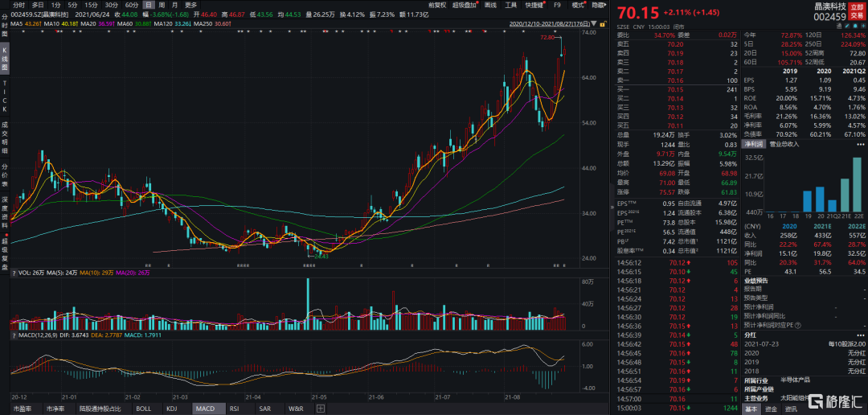
Task: Click the plus add-to-watchlist icon under stock code
Action: tap(863, 26)
